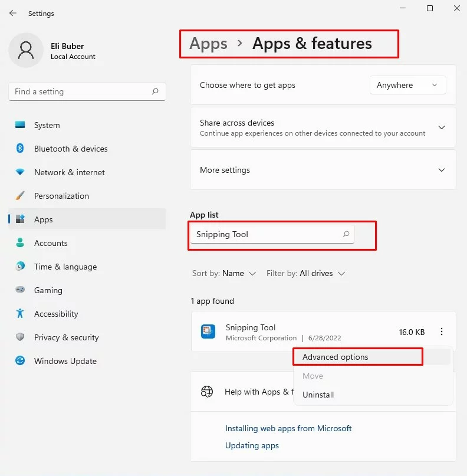Click the Accessibility figure icon
Viewport: 467px width, 476px height.
click(20, 313)
